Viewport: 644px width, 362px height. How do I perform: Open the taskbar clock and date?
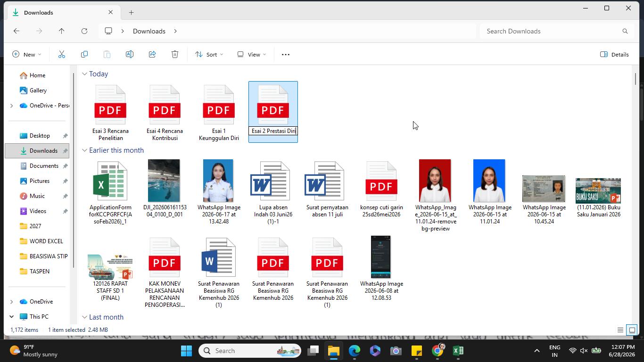click(x=621, y=351)
